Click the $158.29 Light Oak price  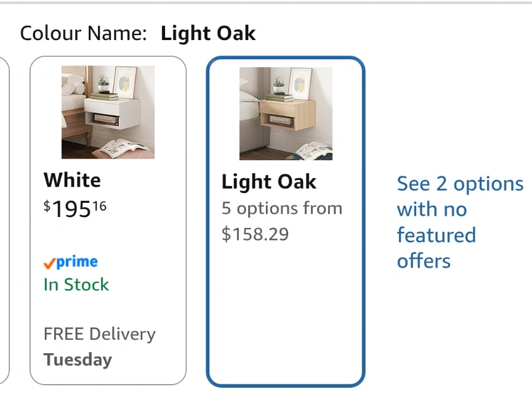click(255, 234)
